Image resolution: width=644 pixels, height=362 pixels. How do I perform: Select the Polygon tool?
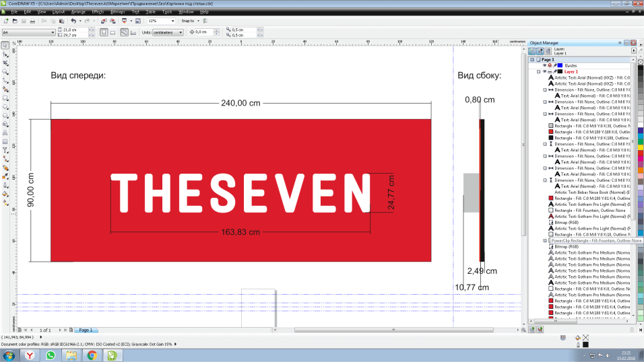click(5, 115)
